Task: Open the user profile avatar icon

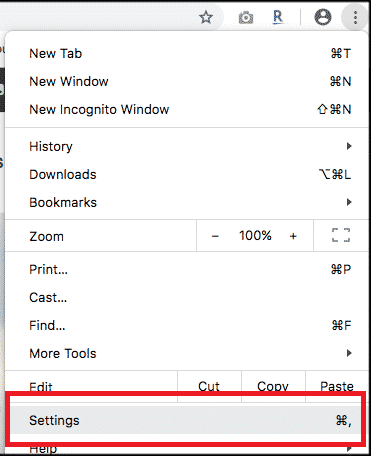Action: coord(323,17)
